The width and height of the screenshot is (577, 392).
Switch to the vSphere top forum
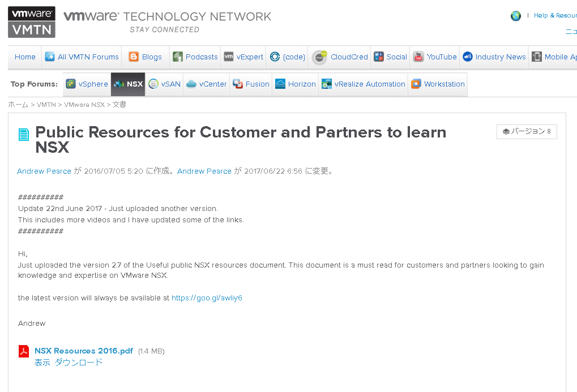pos(93,84)
